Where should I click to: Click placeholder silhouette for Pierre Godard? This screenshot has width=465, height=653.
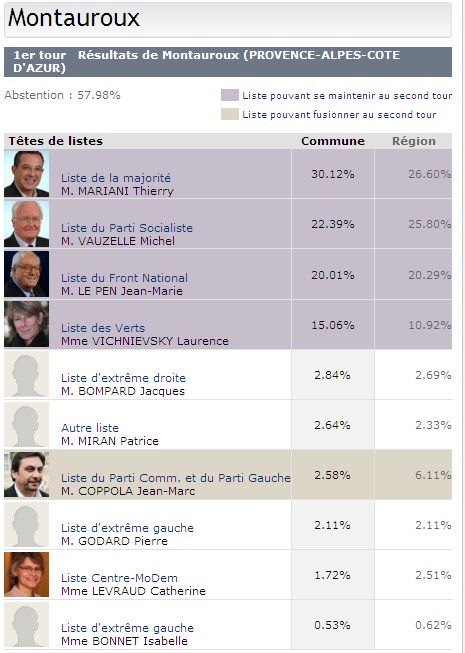coord(27,524)
